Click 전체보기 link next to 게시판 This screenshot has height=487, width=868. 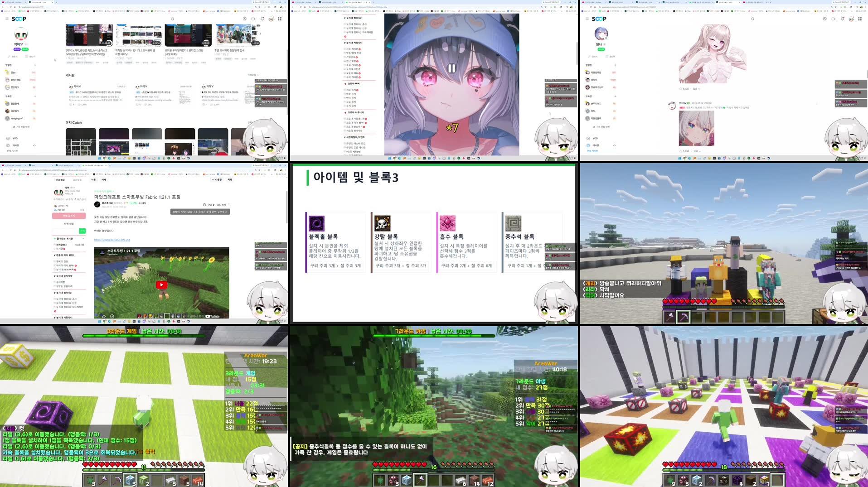(252, 75)
